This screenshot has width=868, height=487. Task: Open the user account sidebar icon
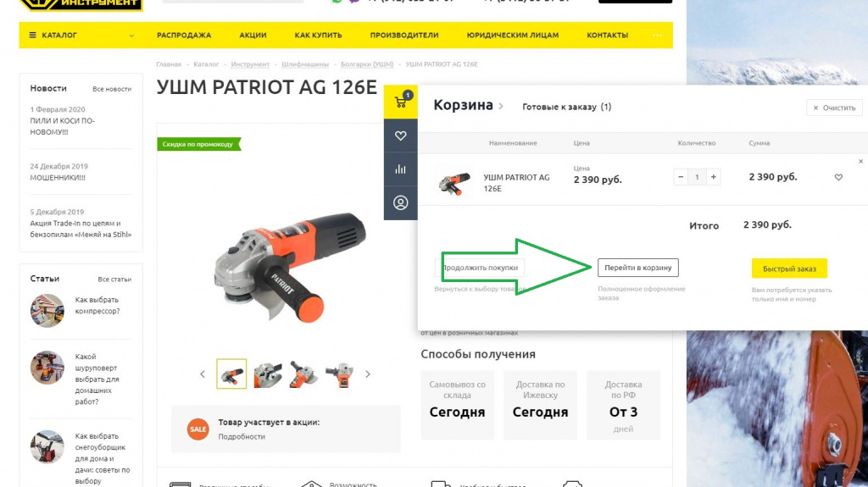point(400,203)
